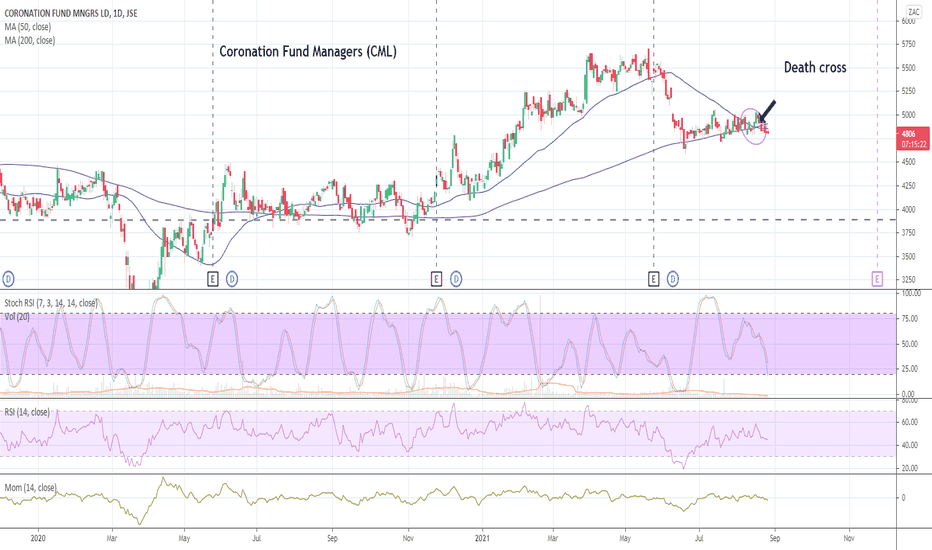Click the dividend D marker in December 2020
932x550 pixels.
click(456, 278)
